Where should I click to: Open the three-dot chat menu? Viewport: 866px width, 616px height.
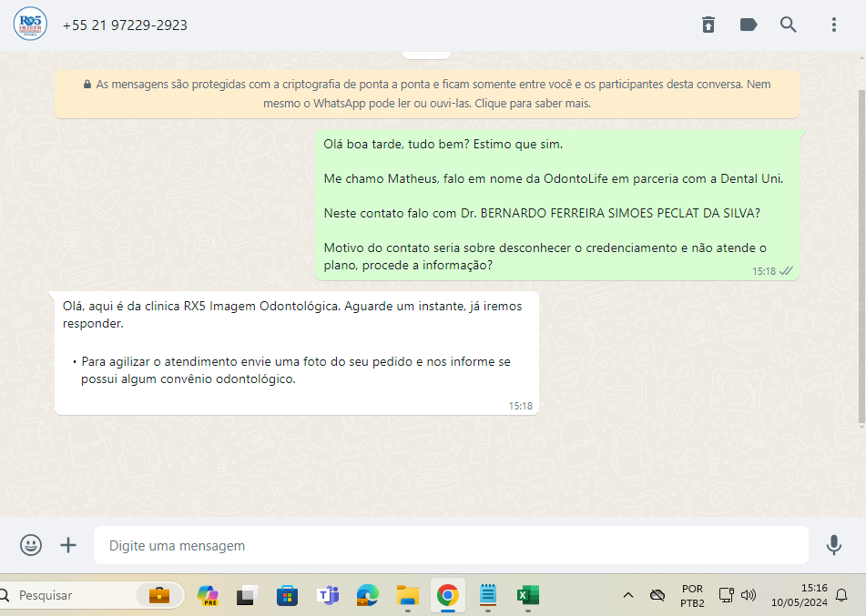click(x=834, y=25)
